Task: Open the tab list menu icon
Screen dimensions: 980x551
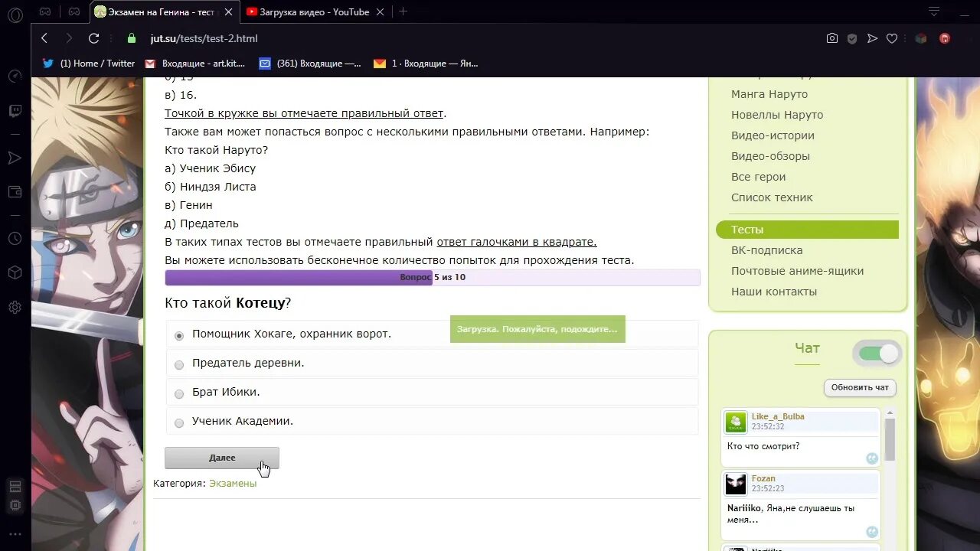Action: pyautogui.click(x=934, y=11)
